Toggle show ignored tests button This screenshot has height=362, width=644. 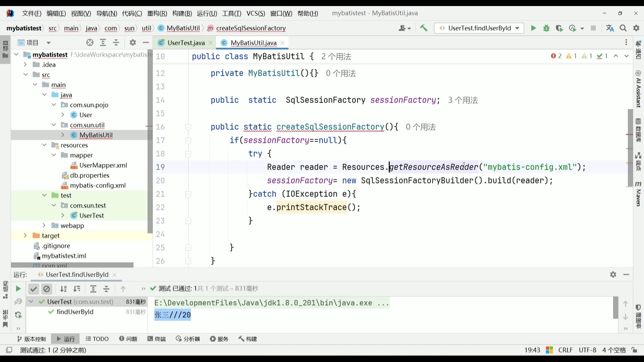click(47, 289)
